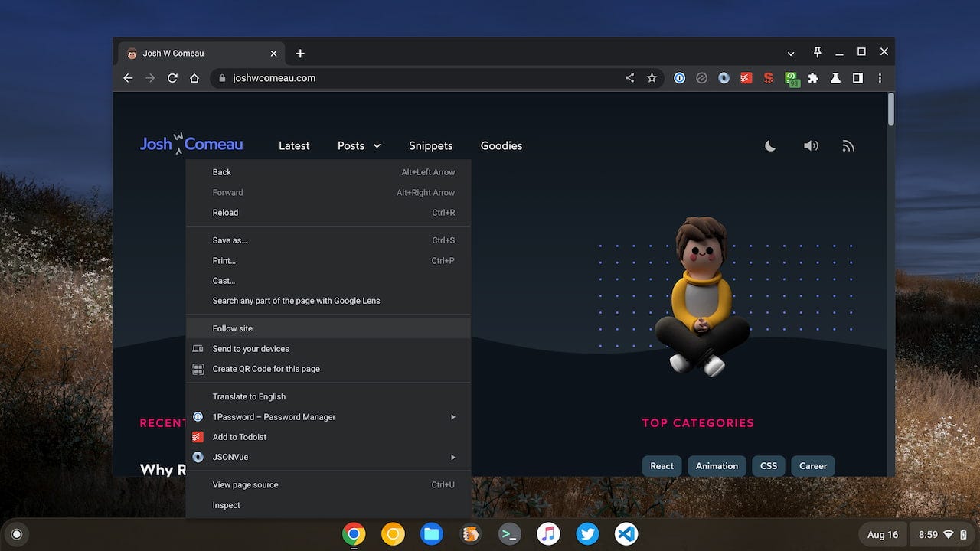Click the page vertical scrollbar thumb
This screenshot has height=551, width=980.
890,109
